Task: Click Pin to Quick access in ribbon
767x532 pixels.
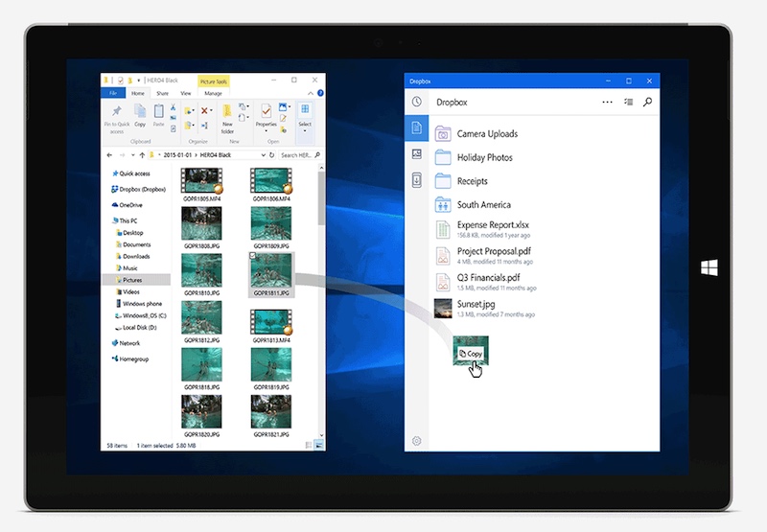Action: pos(116,119)
